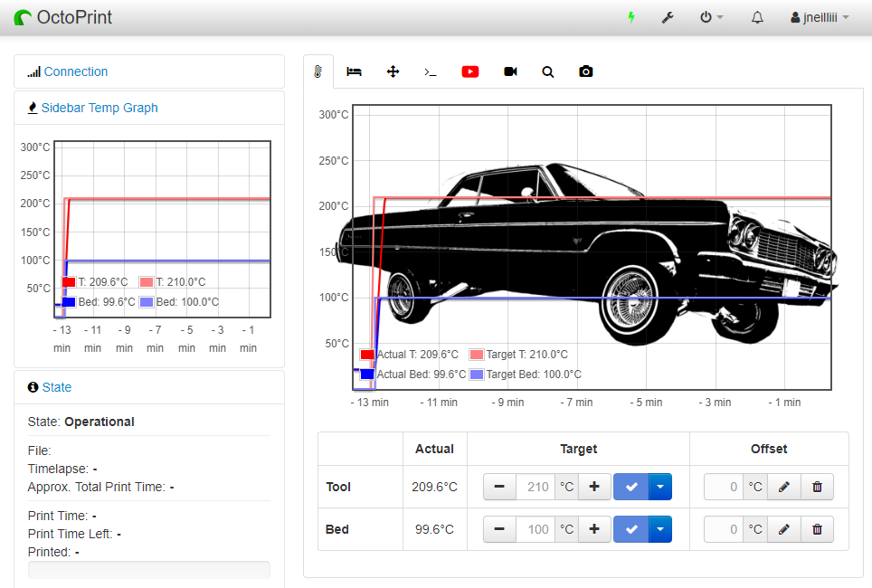Open notifications bell icon

(757, 17)
